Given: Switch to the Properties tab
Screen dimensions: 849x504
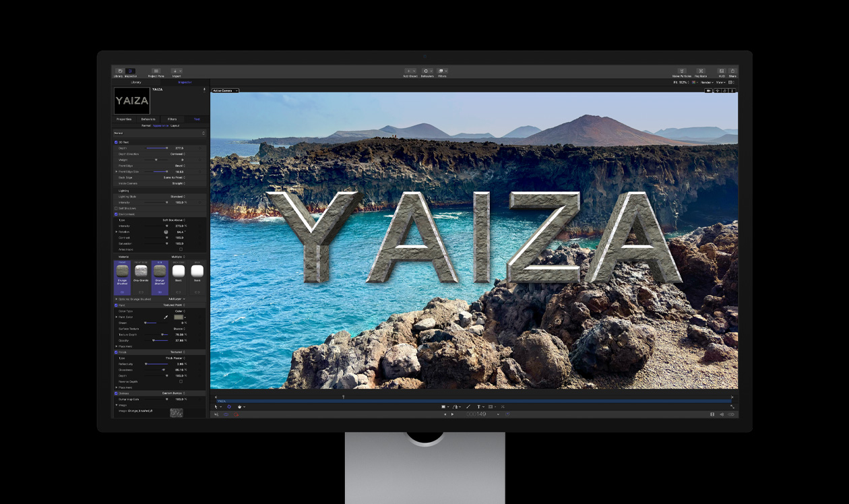Looking at the screenshot, I should pyautogui.click(x=124, y=119).
